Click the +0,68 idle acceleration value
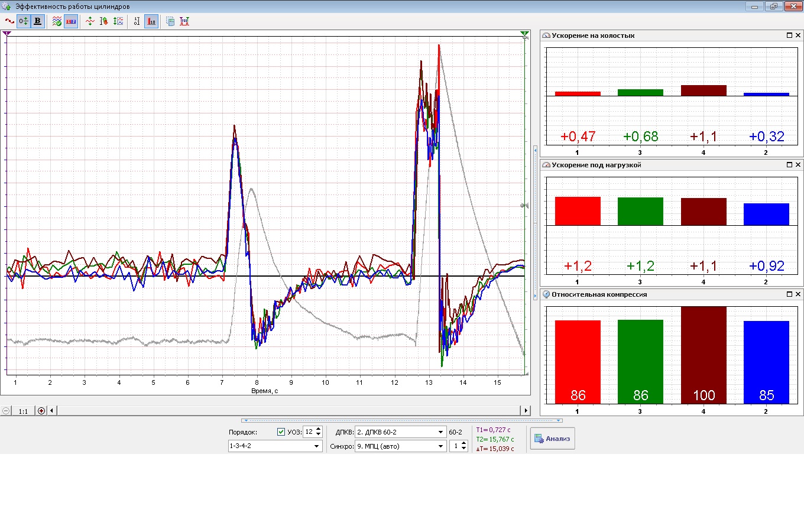 [x=641, y=137]
